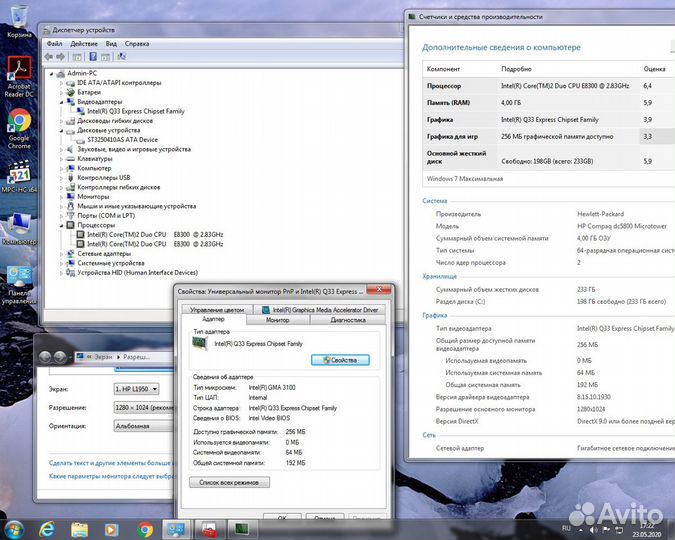Select Intel Q33 Express Chipset Family device
This screenshot has height=540, width=675.
(136, 111)
